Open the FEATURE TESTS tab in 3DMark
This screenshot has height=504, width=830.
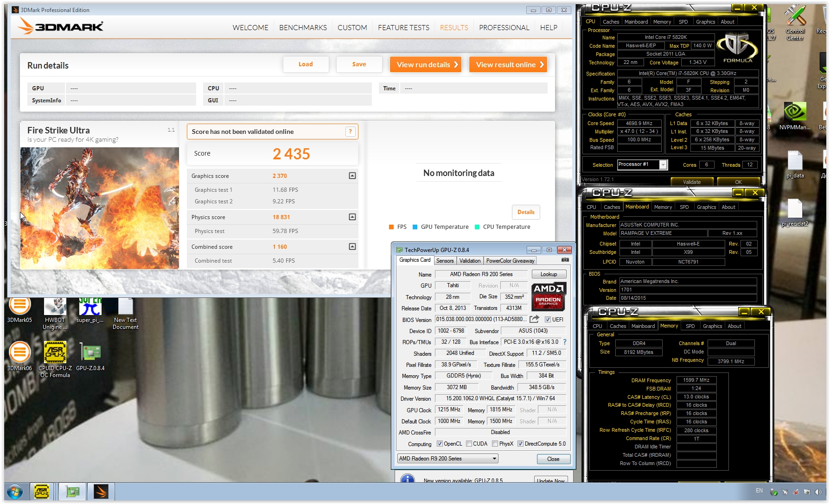(403, 28)
